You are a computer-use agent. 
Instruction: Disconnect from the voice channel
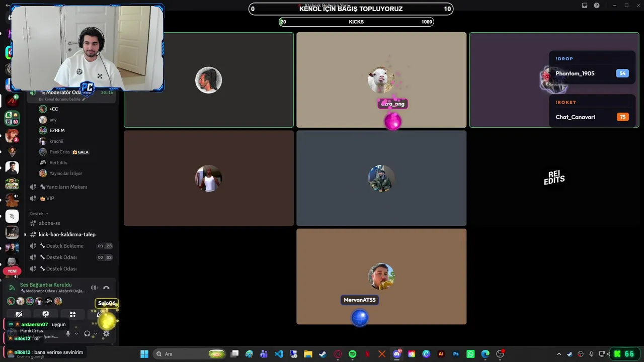[106, 288]
